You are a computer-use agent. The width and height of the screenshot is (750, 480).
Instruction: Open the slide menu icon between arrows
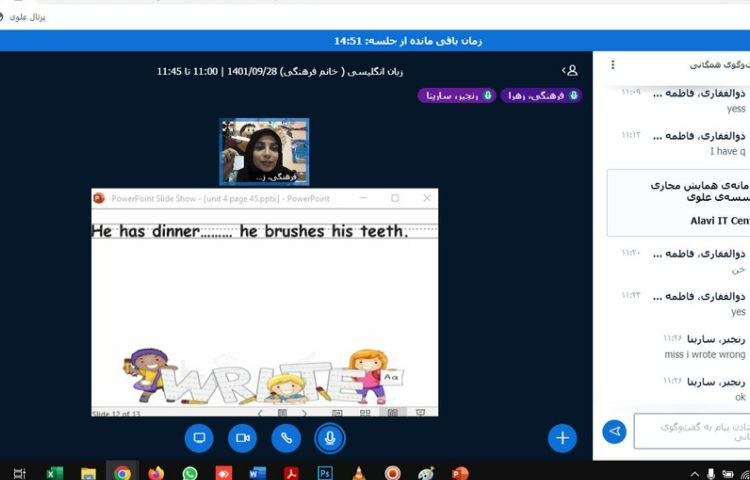click(282, 413)
